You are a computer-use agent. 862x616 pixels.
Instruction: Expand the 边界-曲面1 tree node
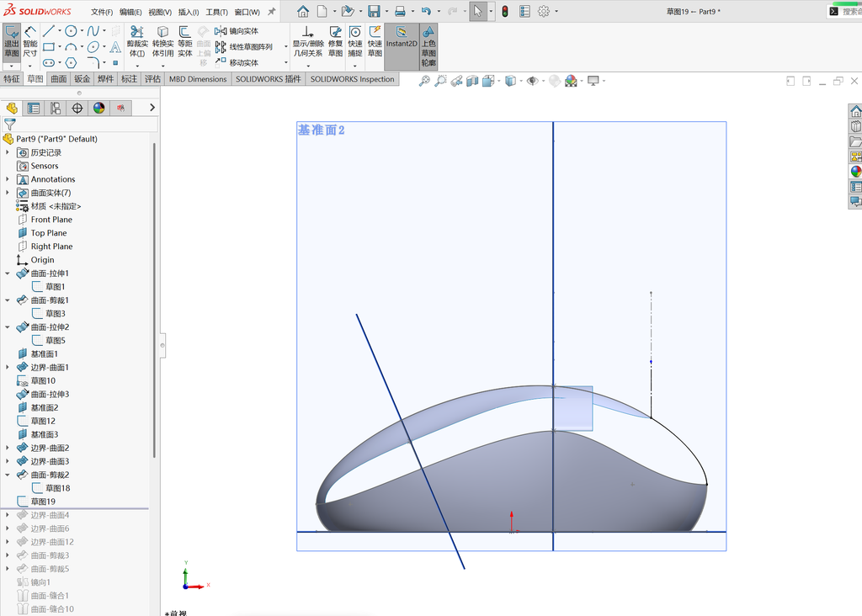(7, 367)
